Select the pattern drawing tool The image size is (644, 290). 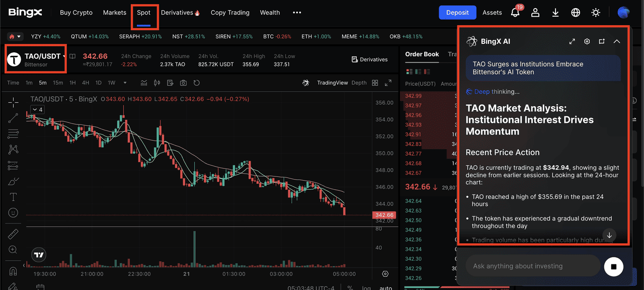click(14, 150)
